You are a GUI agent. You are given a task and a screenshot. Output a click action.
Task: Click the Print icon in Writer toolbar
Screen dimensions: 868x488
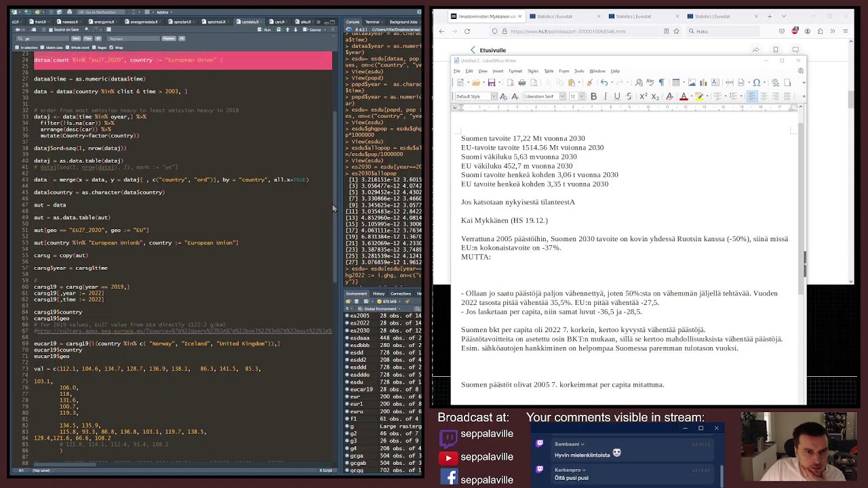[521, 83]
